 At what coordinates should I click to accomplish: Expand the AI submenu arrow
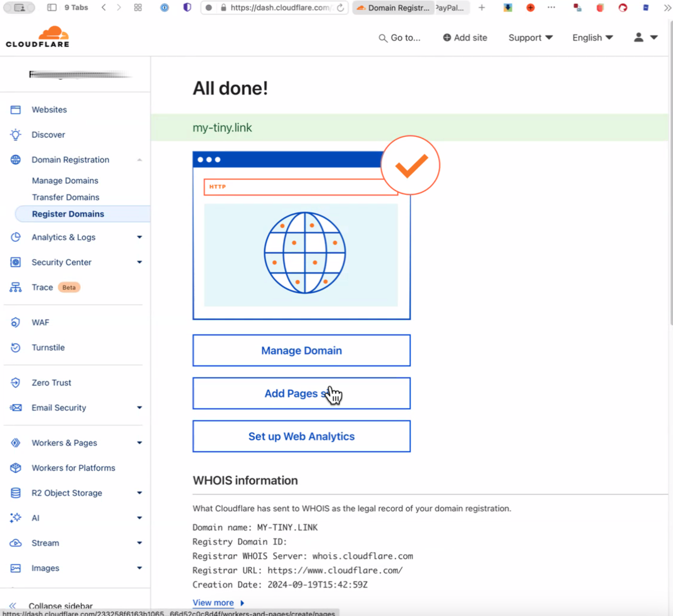point(140,518)
